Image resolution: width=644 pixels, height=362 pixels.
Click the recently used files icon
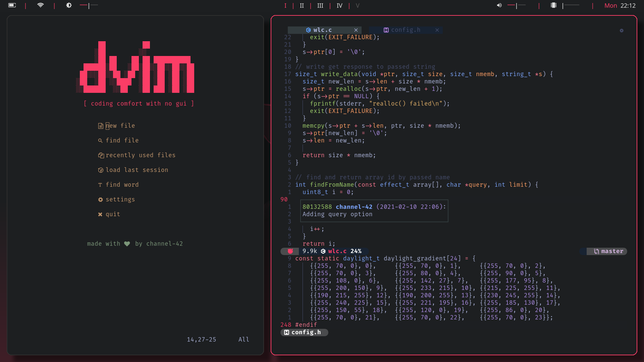pos(101,156)
